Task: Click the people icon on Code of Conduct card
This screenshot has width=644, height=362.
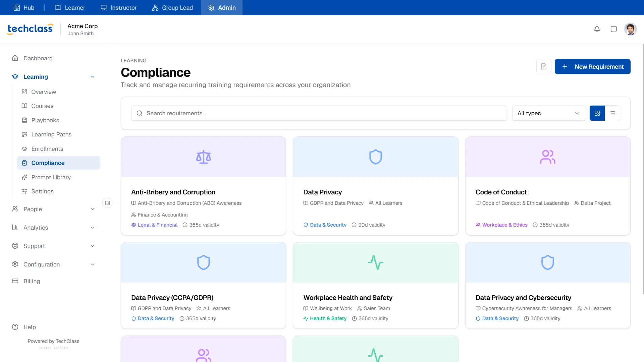Action: pyautogui.click(x=548, y=157)
